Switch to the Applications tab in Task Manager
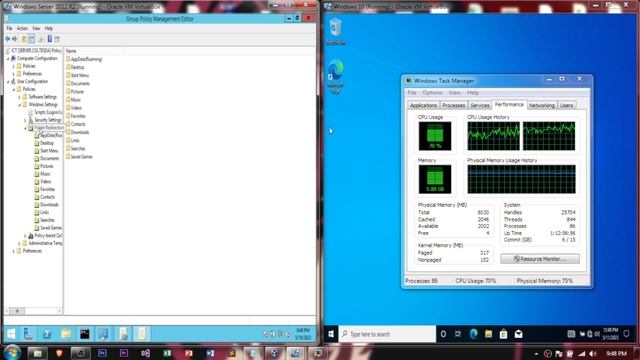The image size is (640, 360). pos(423,105)
